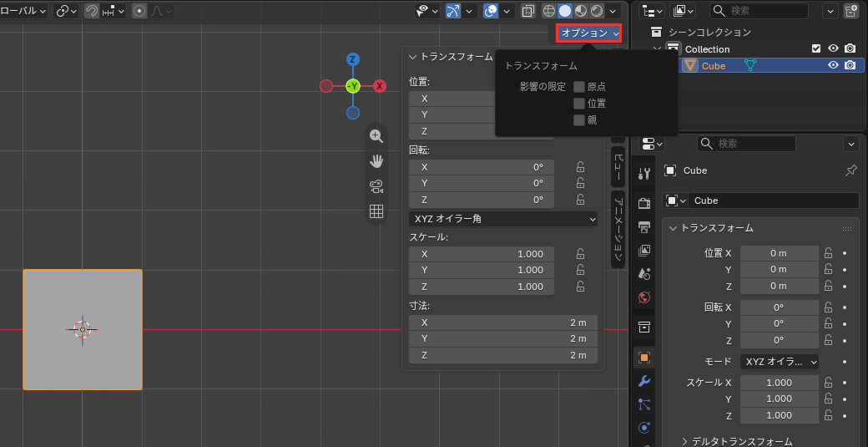This screenshot has height=447, width=868.
Task: Toggle camera view with camera icon
Action: 376,186
